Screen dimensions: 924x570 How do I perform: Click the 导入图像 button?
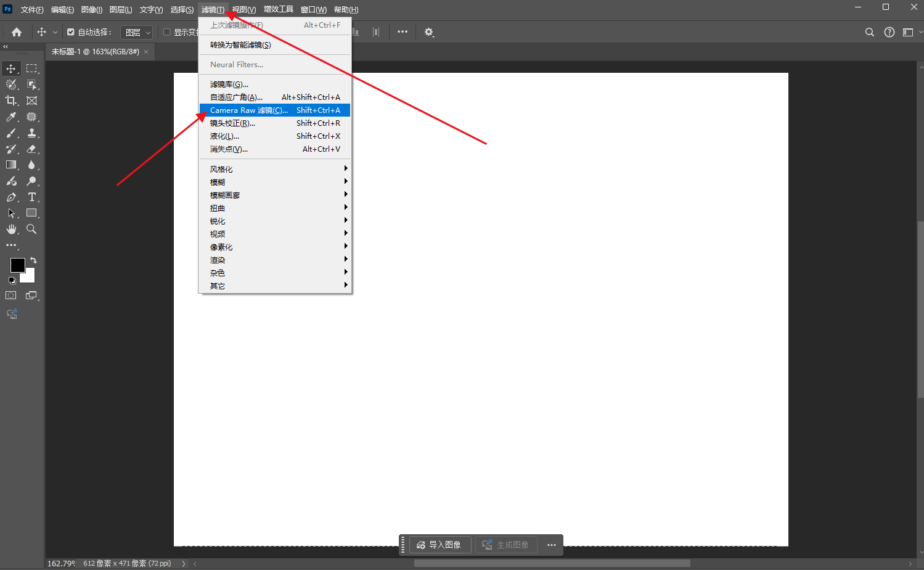click(x=440, y=545)
